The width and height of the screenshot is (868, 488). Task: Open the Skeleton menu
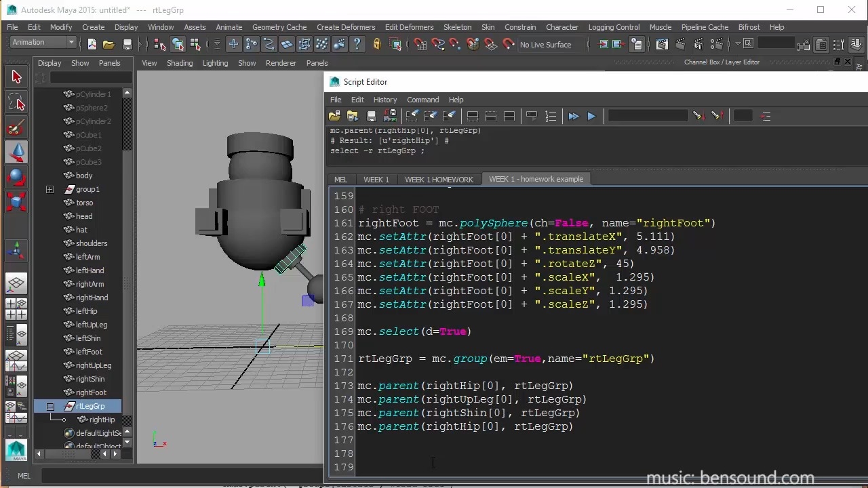click(x=457, y=27)
